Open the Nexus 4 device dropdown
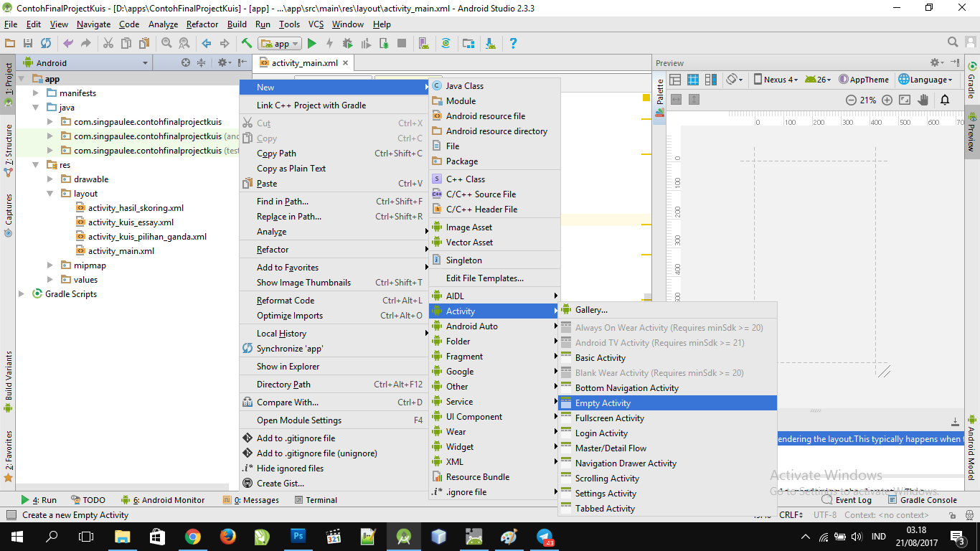The image size is (980, 551). 776,80
